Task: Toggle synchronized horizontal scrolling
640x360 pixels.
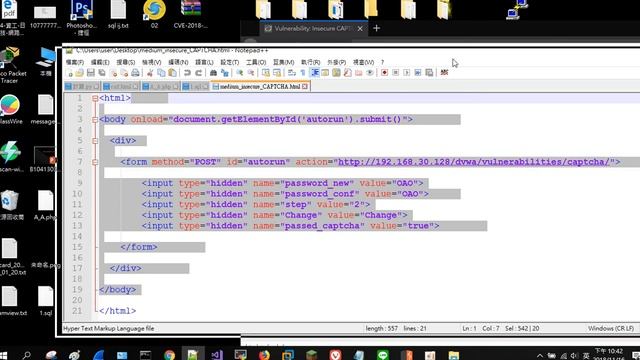Action: click(x=277, y=73)
